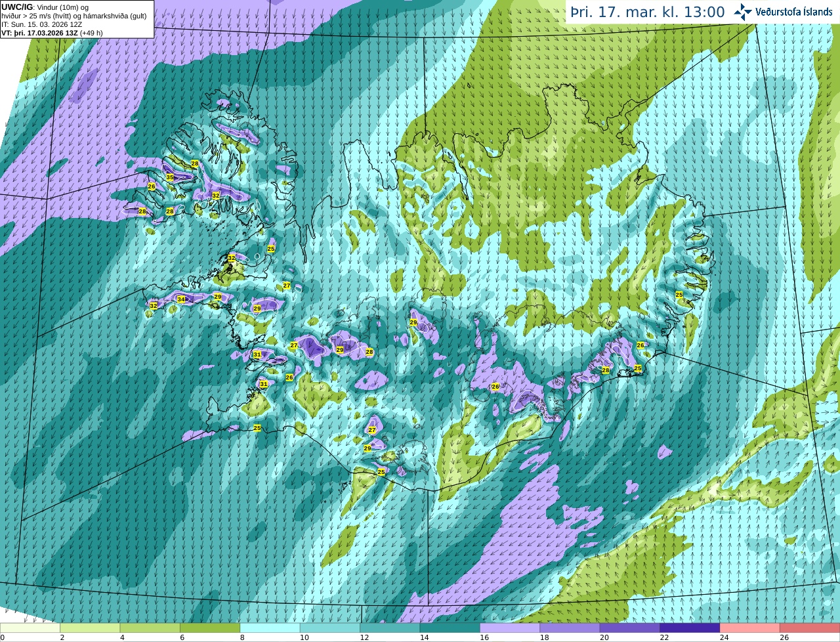Pick the 20–22 m/s violet legend swatch
This screenshot has height=642, width=840.
(x=630, y=628)
